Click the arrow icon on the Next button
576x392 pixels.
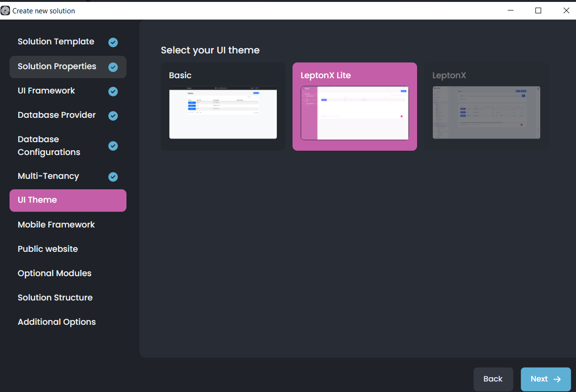tap(557, 379)
